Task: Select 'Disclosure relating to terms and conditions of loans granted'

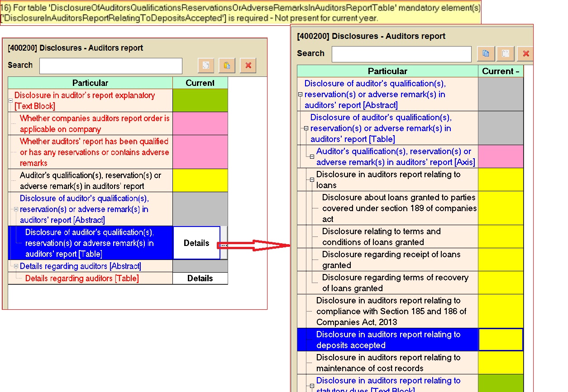Action: pyautogui.click(x=381, y=236)
